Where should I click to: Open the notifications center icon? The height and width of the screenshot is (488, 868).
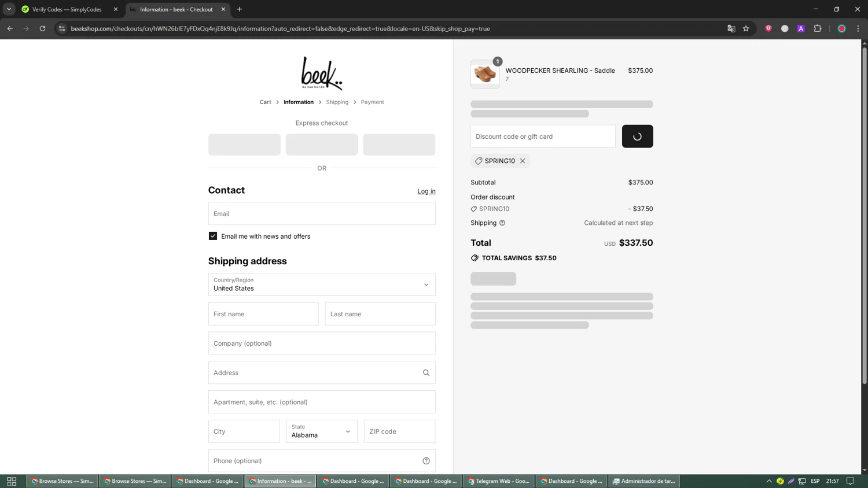pyautogui.click(x=851, y=481)
